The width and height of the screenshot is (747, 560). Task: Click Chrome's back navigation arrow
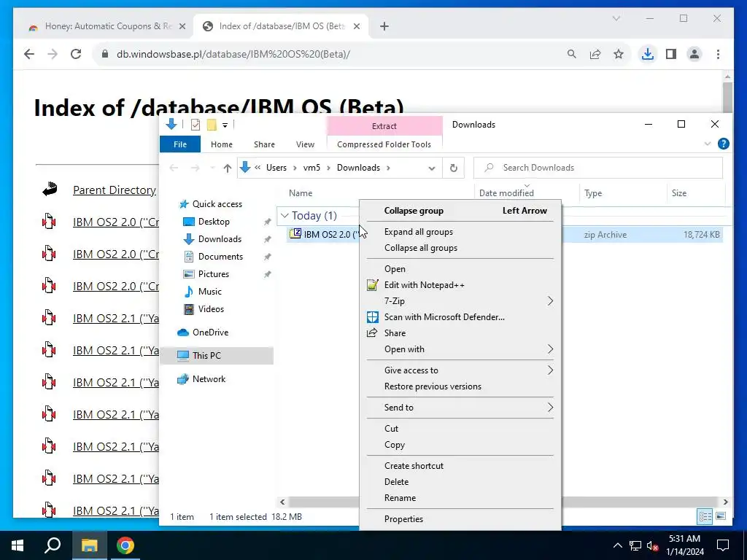point(29,54)
